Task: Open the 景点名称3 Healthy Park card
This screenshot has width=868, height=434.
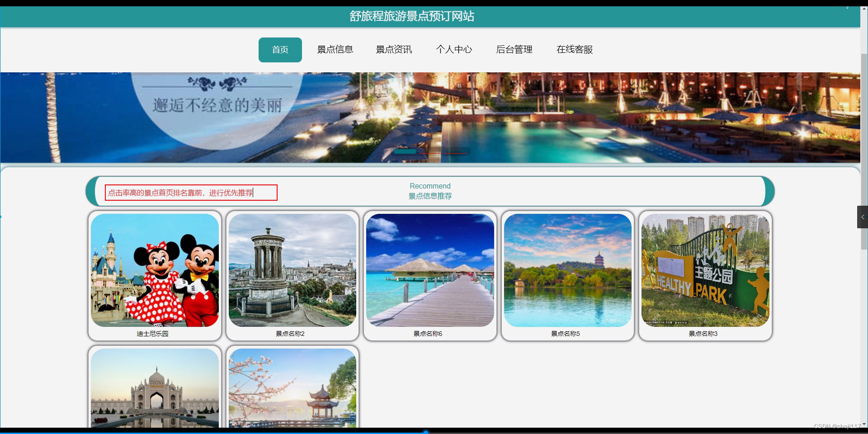Action: point(705,270)
